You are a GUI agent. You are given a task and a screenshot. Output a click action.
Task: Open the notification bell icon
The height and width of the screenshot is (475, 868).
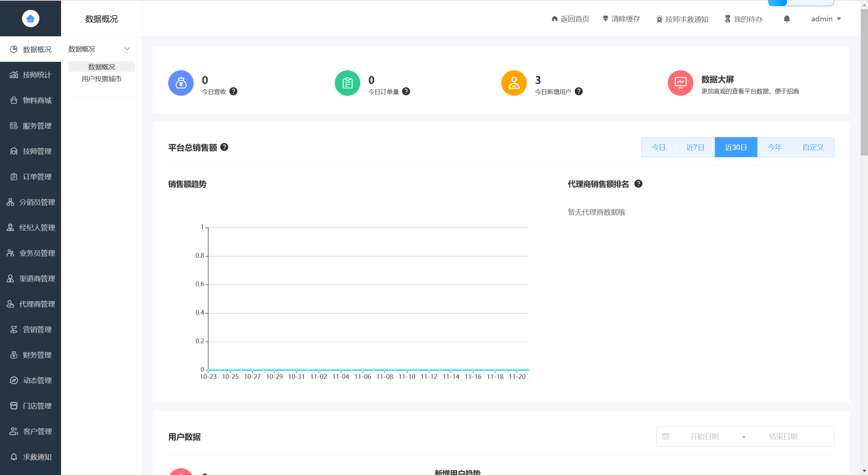787,19
